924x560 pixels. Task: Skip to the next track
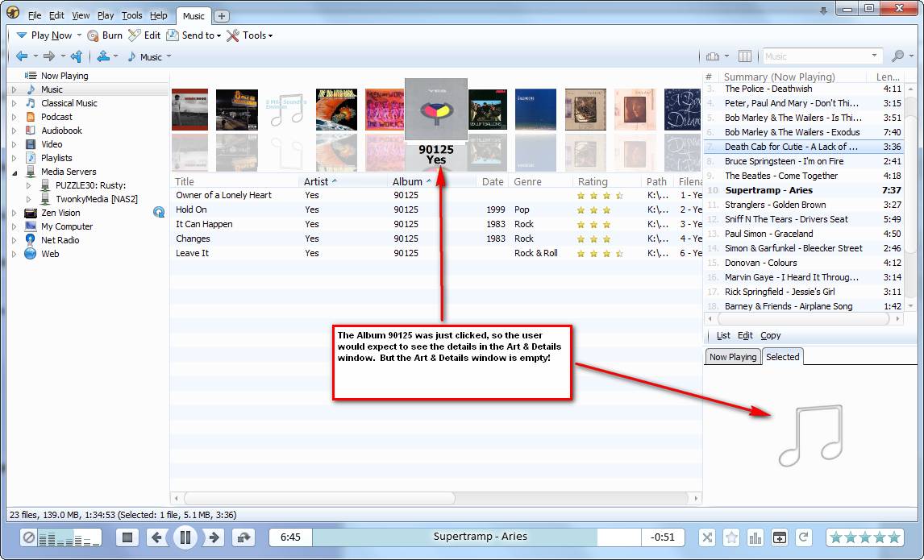(214, 537)
